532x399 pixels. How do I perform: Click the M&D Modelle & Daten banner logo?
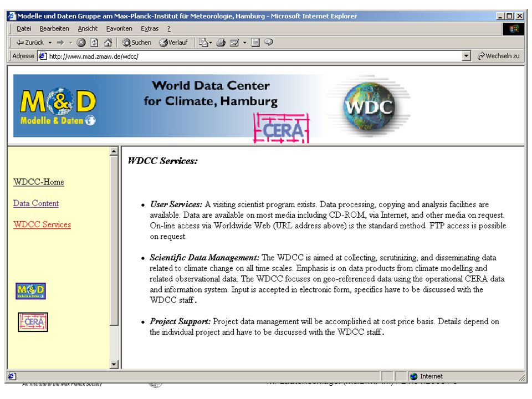[58, 107]
